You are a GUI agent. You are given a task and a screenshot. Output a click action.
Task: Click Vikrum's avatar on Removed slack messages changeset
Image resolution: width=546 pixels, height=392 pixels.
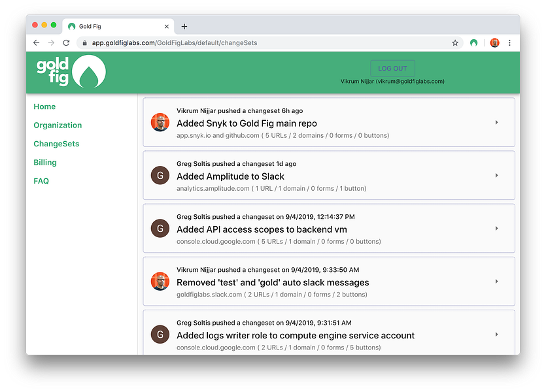coord(160,282)
